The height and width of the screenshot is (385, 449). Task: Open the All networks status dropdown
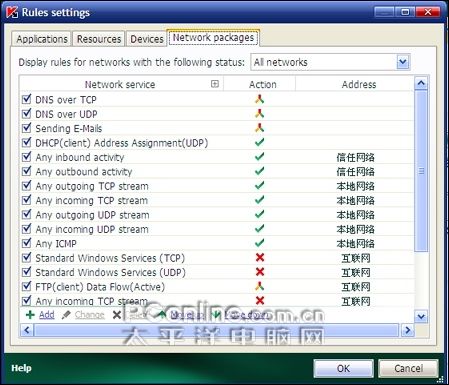coord(403,62)
